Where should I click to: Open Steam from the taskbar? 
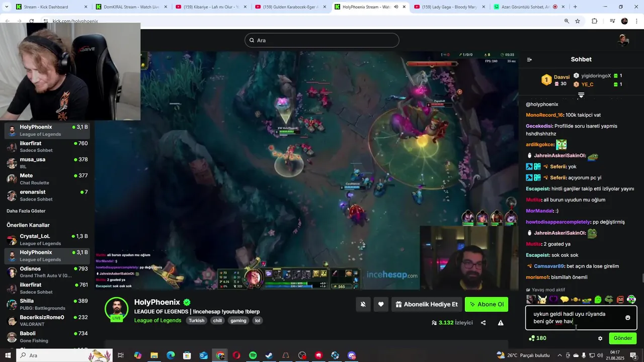[x=269, y=355]
